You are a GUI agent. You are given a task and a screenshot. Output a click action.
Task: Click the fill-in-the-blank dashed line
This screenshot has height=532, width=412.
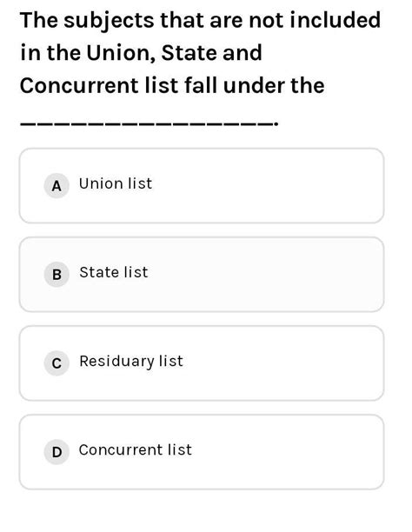point(149,123)
